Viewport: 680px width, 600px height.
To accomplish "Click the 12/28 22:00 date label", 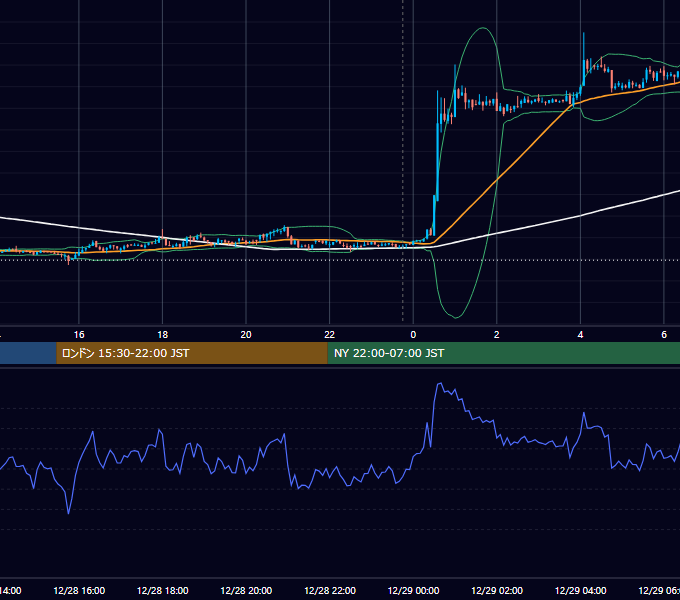I will click(x=330, y=590).
